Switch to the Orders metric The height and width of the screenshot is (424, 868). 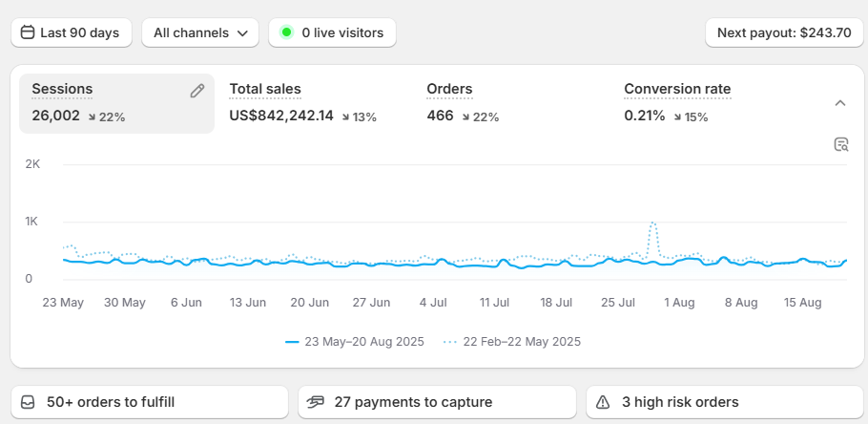(463, 103)
